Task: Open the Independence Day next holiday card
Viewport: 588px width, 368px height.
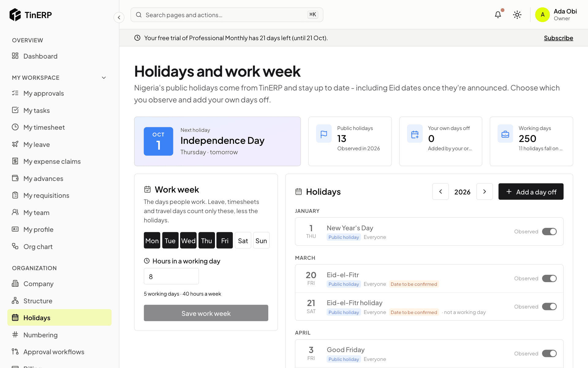Action: click(217, 141)
